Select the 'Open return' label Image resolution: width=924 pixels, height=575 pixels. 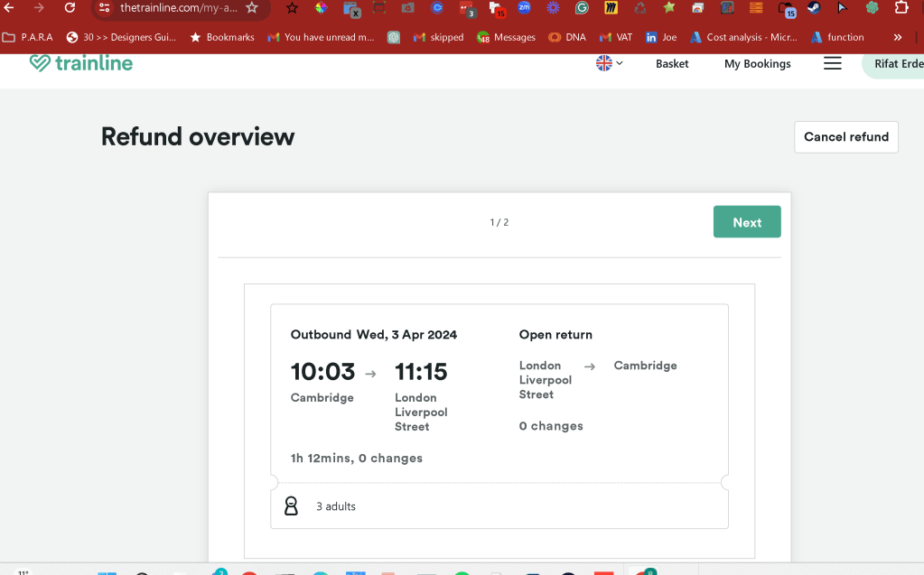point(555,335)
